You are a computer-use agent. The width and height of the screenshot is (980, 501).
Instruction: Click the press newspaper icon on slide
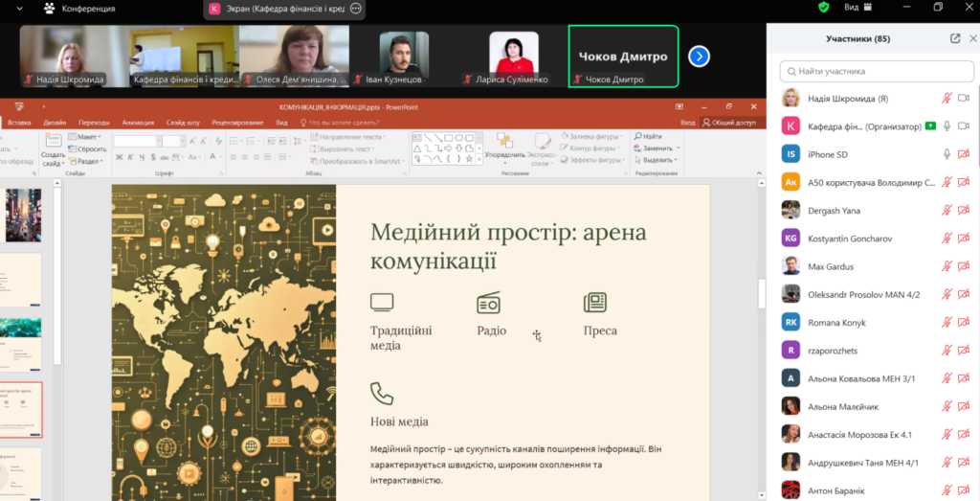click(x=595, y=303)
